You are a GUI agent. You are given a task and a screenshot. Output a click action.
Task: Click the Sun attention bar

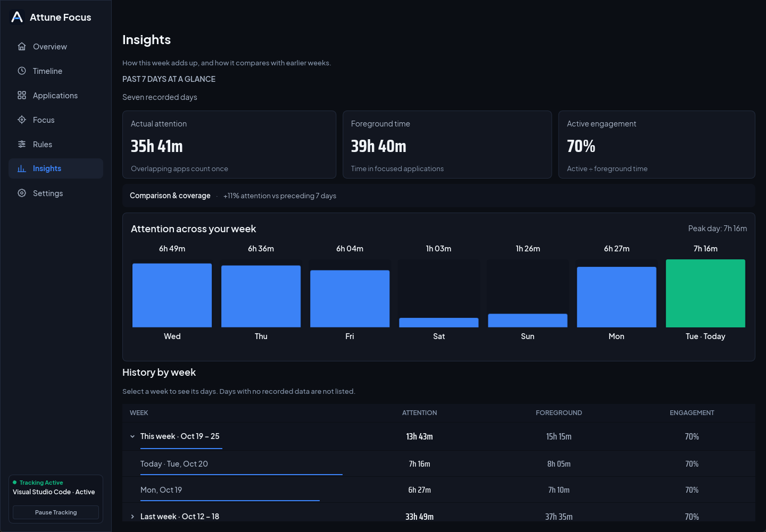tap(528, 320)
